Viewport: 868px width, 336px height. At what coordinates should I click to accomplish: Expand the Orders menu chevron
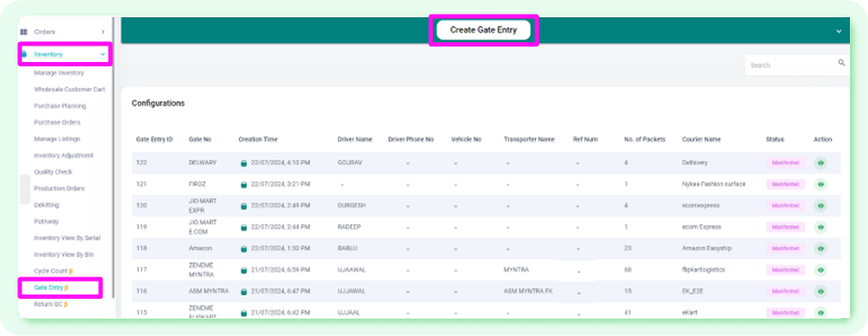(x=103, y=32)
